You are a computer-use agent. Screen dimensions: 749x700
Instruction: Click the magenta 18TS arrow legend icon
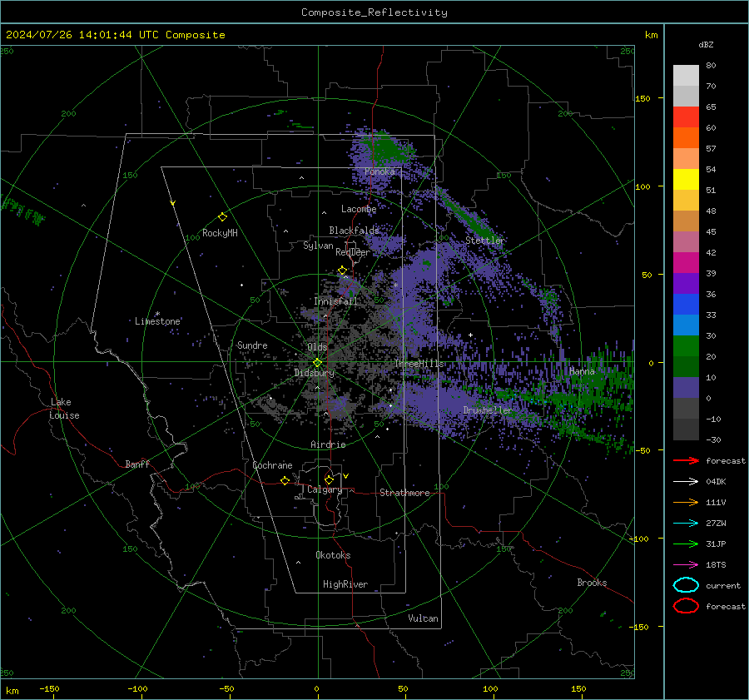[686, 564]
